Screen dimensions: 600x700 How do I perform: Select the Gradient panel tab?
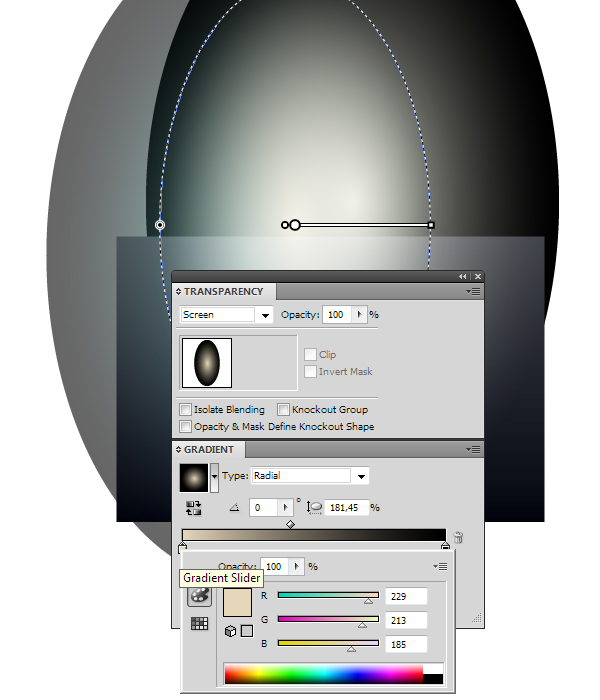208,450
